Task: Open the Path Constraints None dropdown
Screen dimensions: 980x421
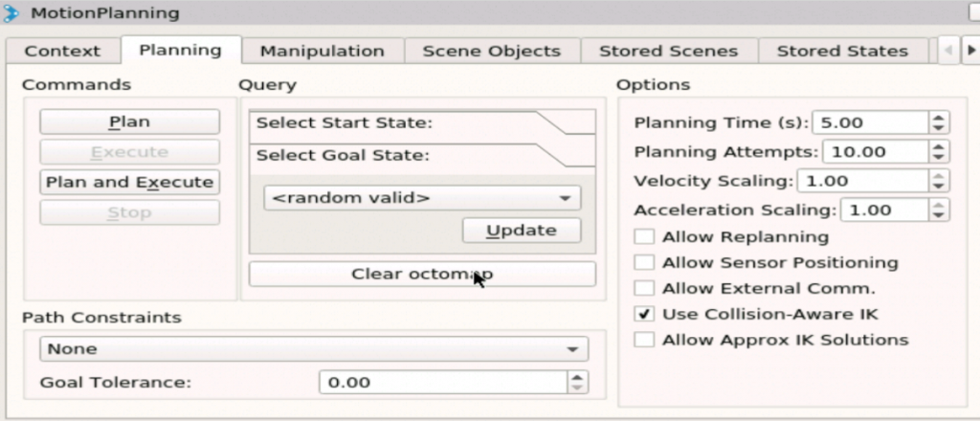Action: pos(314,349)
